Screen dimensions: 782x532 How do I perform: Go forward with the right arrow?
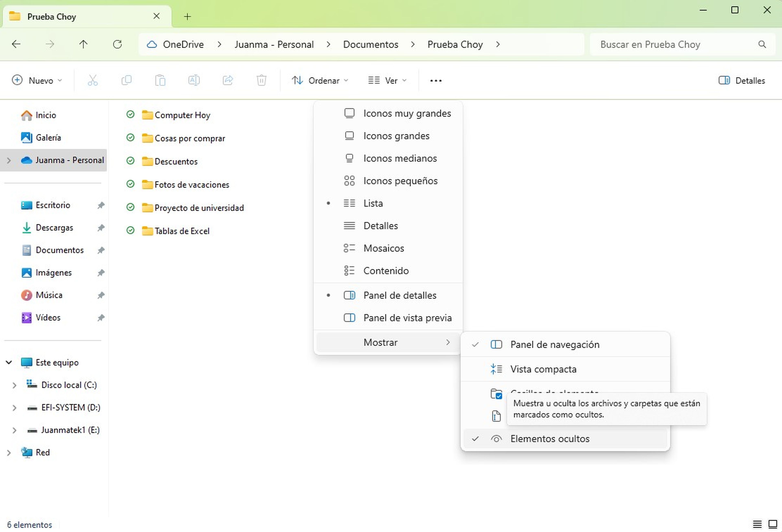[x=50, y=44]
